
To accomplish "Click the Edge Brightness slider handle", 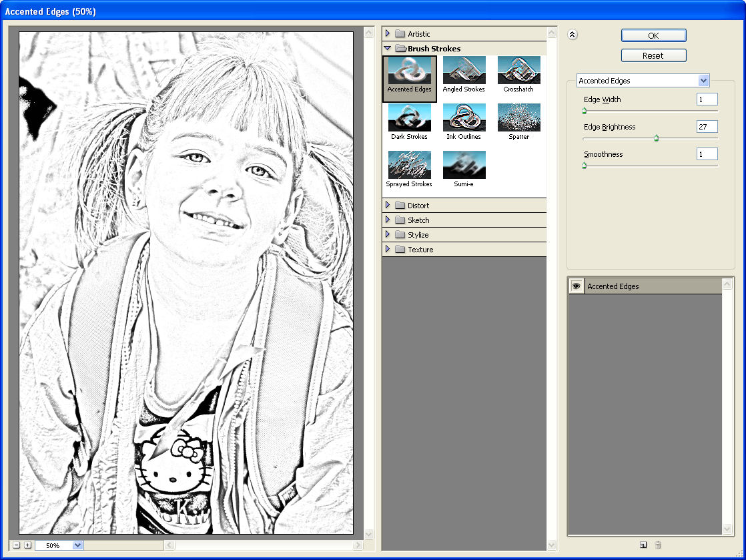I will (x=656, y=138).
